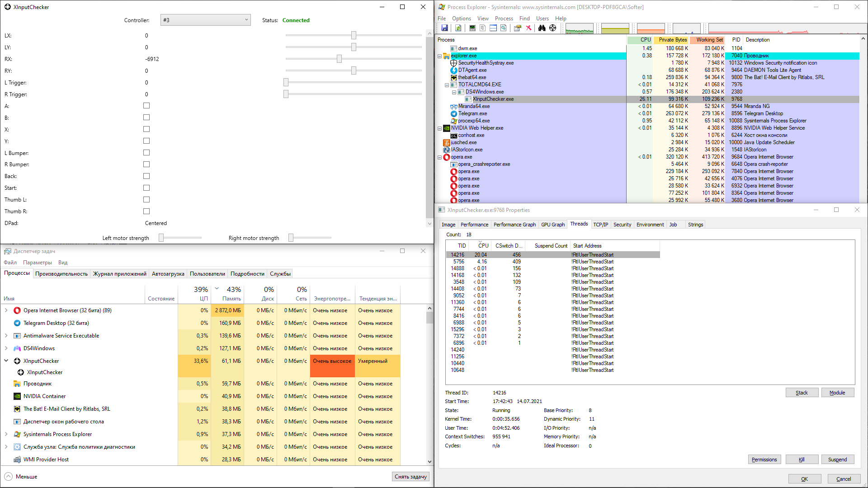Click the CPU usage mini graph in the toolbar

579,28
